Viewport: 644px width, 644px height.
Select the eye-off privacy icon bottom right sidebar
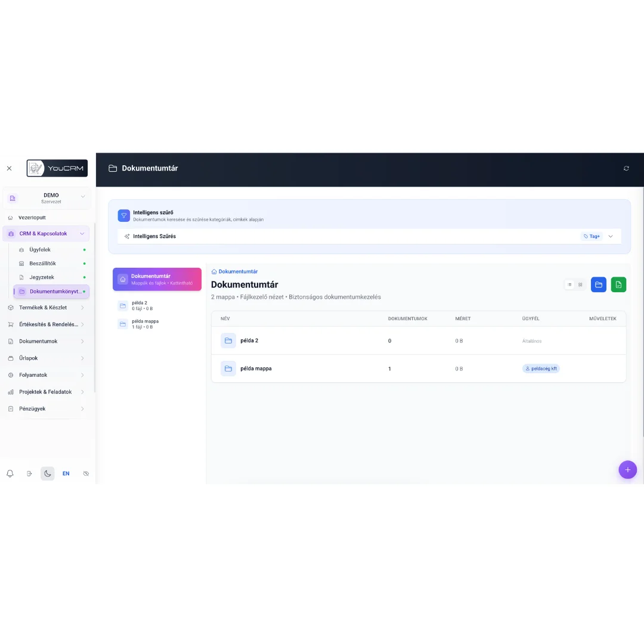(86, 473)
